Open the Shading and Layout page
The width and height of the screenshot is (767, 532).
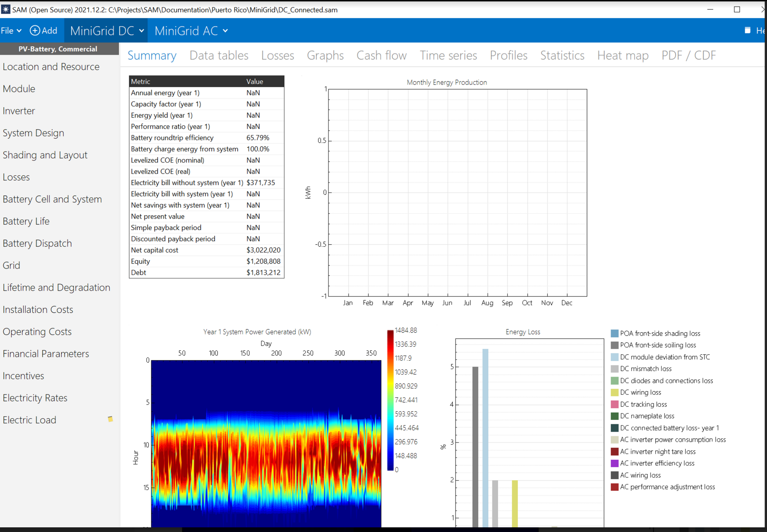[x=45, y=155]
